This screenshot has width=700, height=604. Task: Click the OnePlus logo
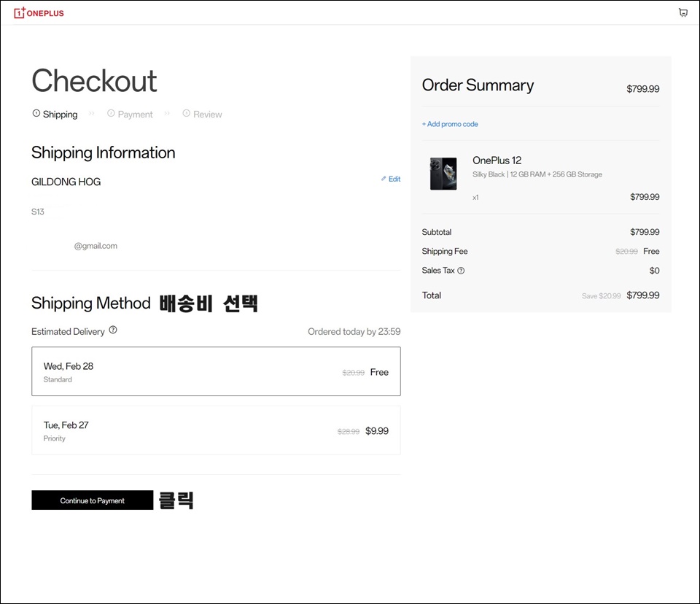click(x=39, y=12)
